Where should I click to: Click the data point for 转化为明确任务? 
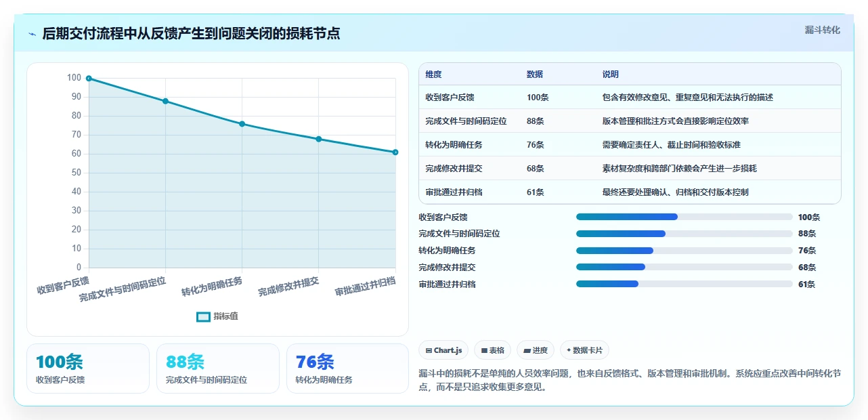pos(242,124)
